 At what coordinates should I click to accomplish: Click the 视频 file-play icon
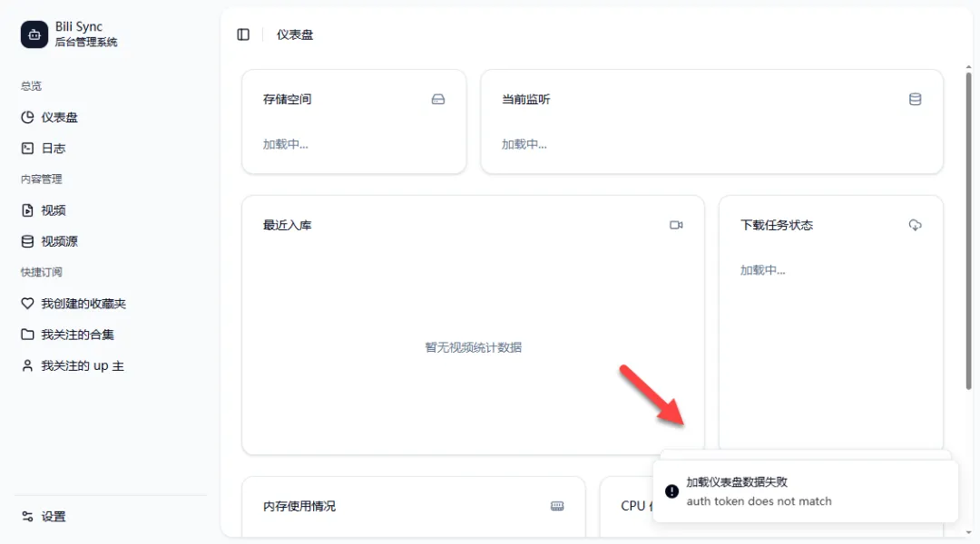[27, 209]
